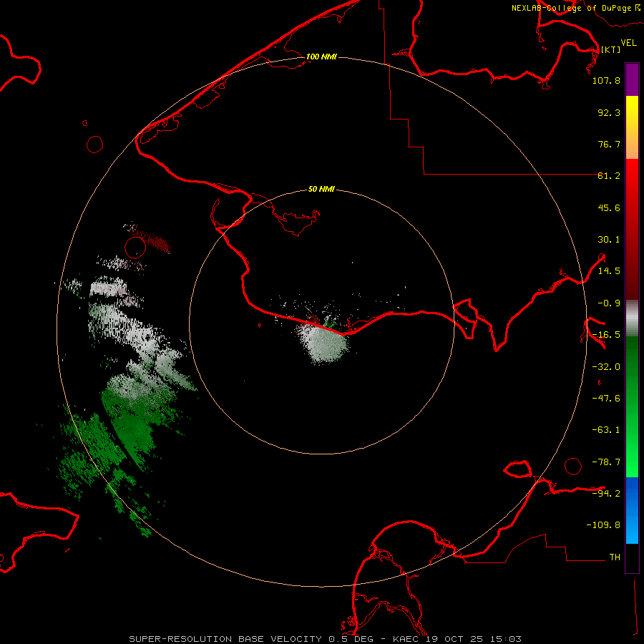644x644 pixels.
Task: Click the -94.2 scale value
Action: 606,493
